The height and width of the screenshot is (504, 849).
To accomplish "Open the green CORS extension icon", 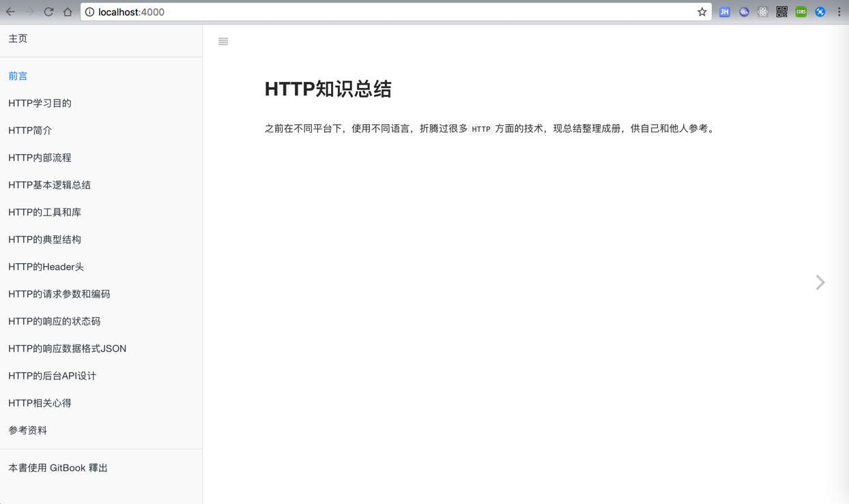I will pyautogui.click(x=801, y=12).
